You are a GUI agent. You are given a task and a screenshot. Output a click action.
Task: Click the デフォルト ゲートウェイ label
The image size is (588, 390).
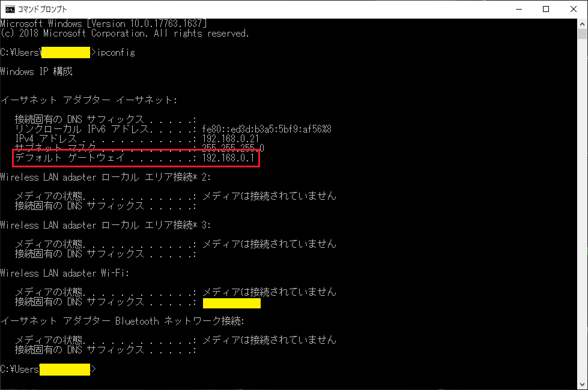click(70, 158)
